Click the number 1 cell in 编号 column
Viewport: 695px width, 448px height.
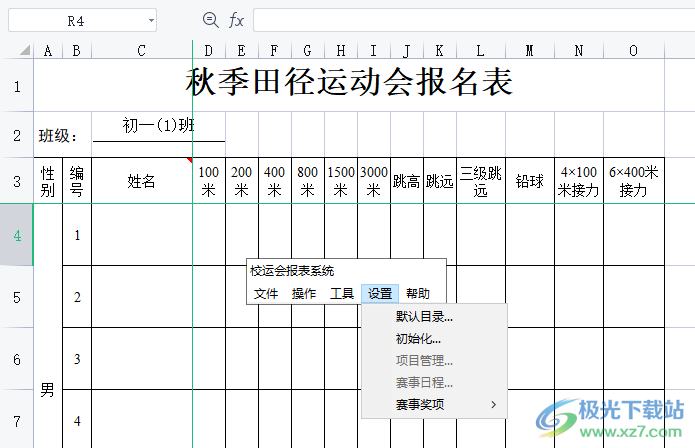pos(77,235)
